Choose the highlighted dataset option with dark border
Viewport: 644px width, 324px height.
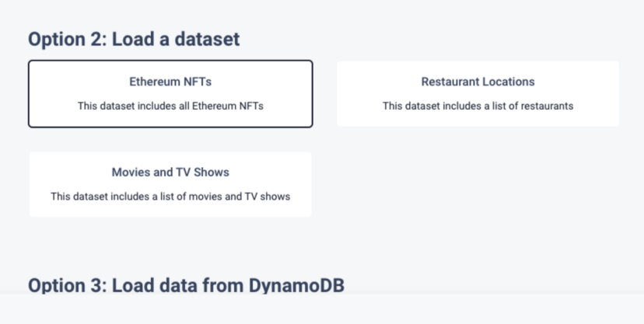(170, 94)
